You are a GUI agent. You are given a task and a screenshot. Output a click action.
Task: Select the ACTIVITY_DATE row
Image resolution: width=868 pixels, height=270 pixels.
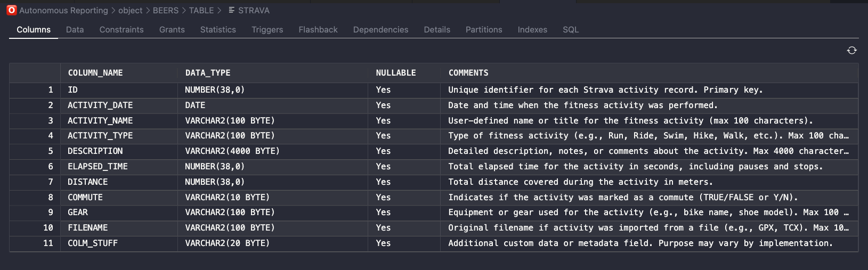(434, 105)
